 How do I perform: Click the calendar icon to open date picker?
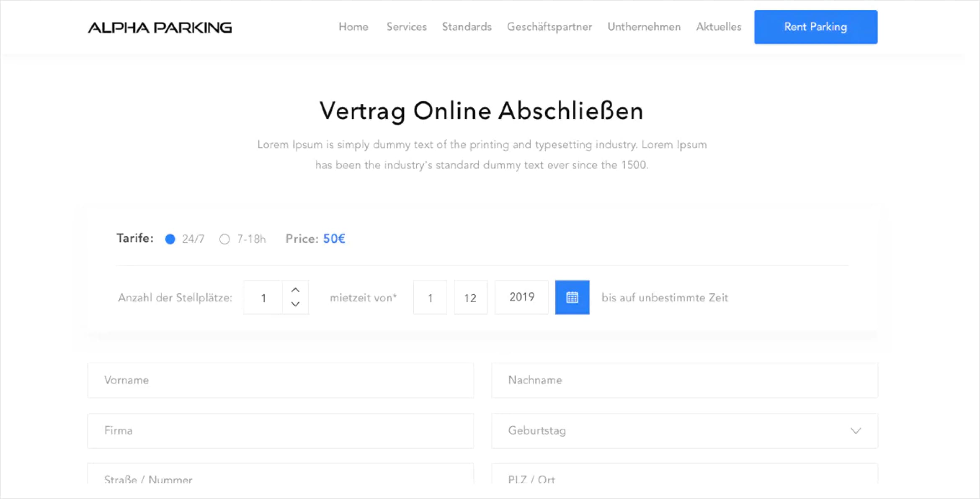point(571,297)
